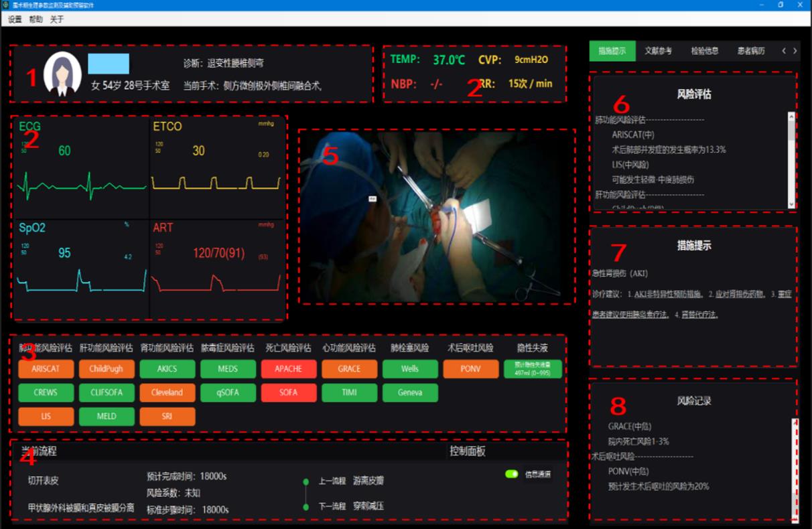Click the green dot beside 上一流程
The height and width of the screenshot is (529, 812).
click(x=306, y=481)
